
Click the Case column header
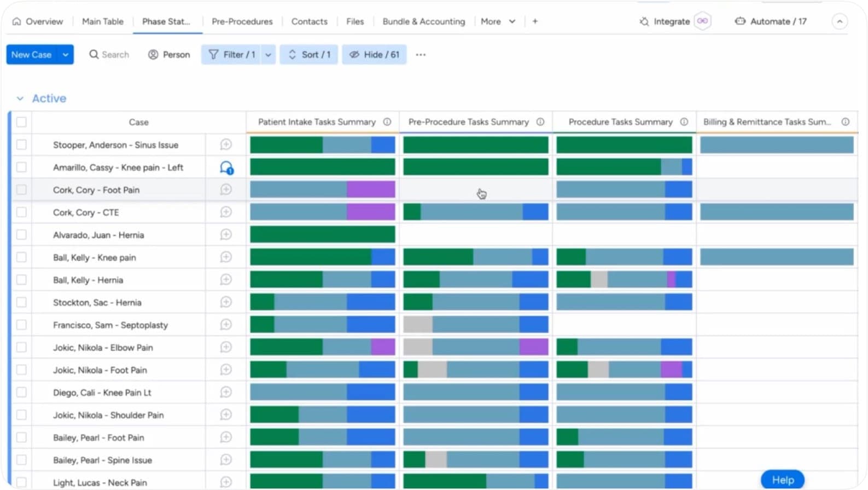click(x=139, y=122)
